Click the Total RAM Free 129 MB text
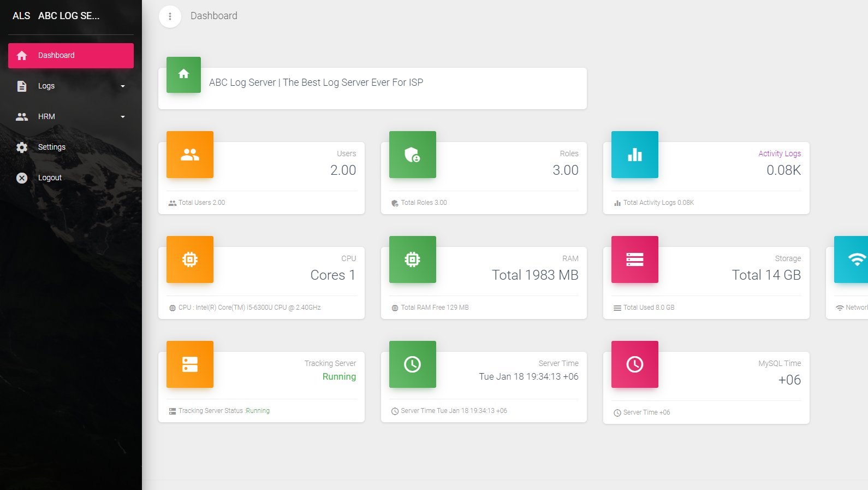This screenshot has height=490, width=868. (x=435, y=308)
